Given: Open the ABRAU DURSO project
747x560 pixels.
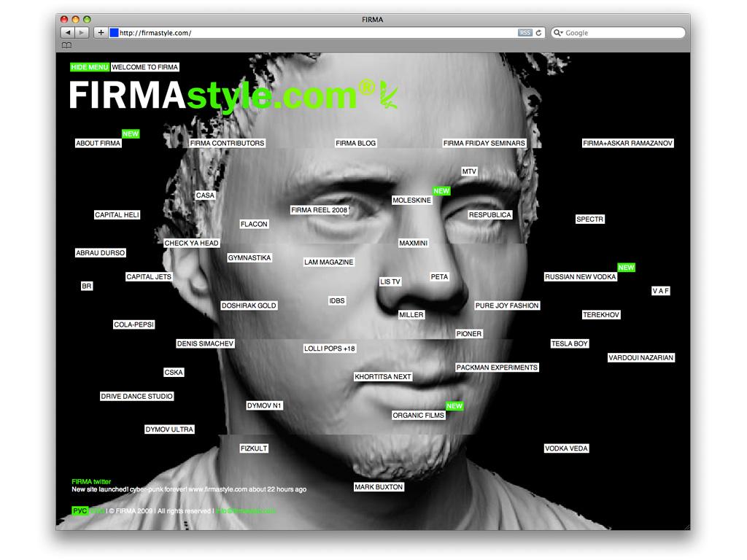Looking at the screenshot, I should tap(101, 252).
